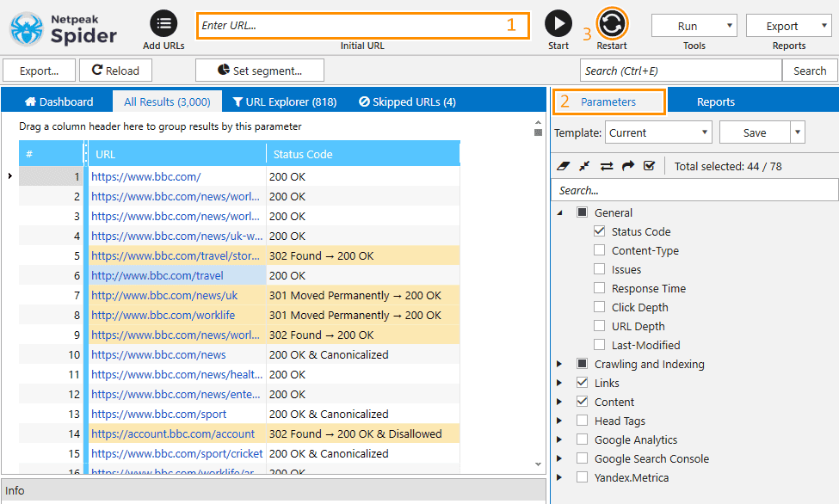839x504 pixels.
Task: Sort by the Status Code column header
Action: (363, 154)
